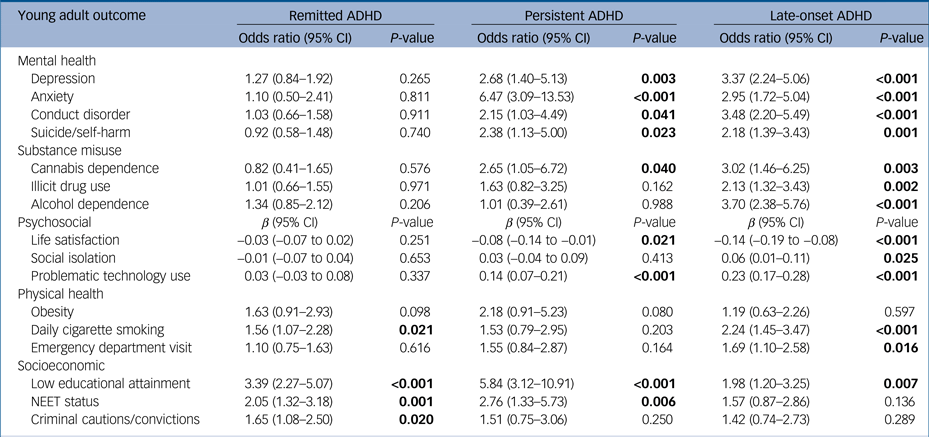Viewport: 929px width, 437px height.
Task: Click the 'Alcohol dependence' row label
Action: (x=89, y=204)
